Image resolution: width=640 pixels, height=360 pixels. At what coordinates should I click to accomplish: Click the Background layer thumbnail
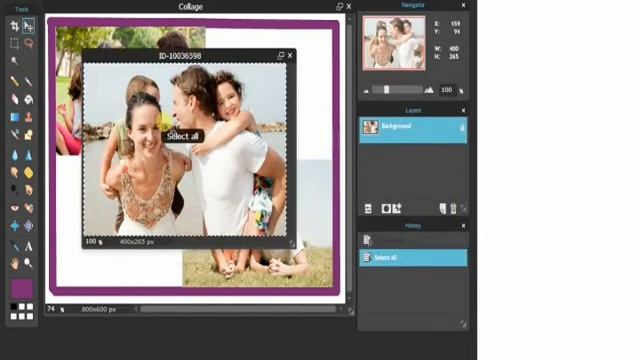371,127
